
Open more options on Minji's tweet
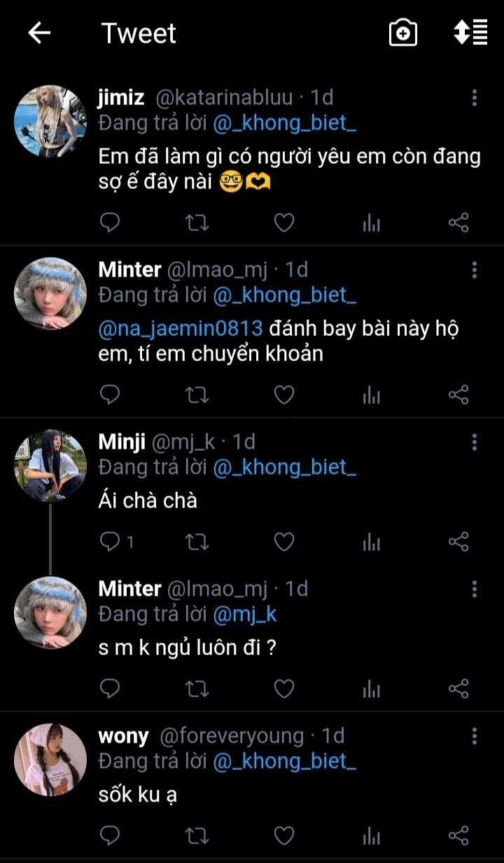(475, 442)
